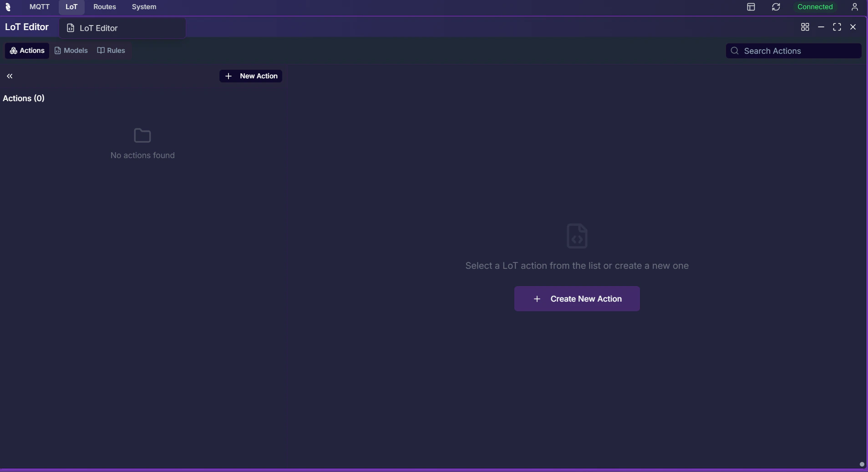
Task: Click the 'No actions found' text
Action: click(142, 155)
